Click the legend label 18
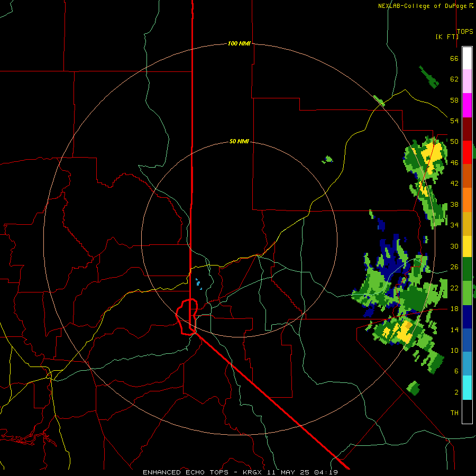Image resolution: width=476 pixels, height=476 pixels. (x=454, y=309)
